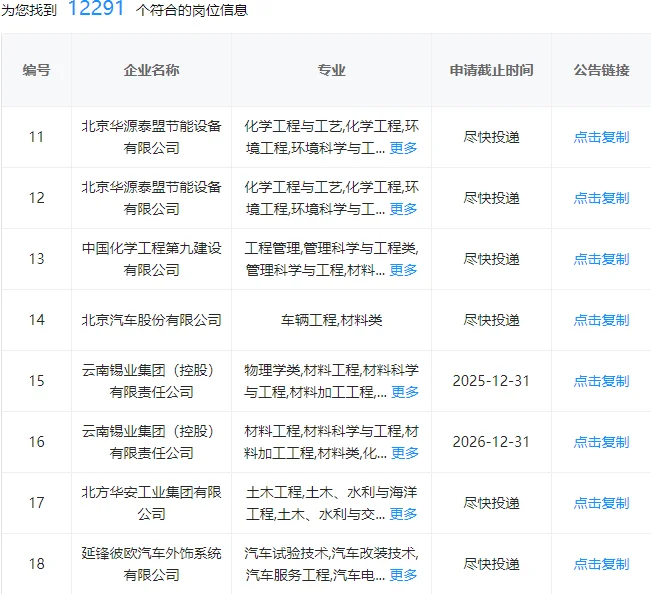
Task: Click 点击复制 in row 15
Action: [601, 381]
